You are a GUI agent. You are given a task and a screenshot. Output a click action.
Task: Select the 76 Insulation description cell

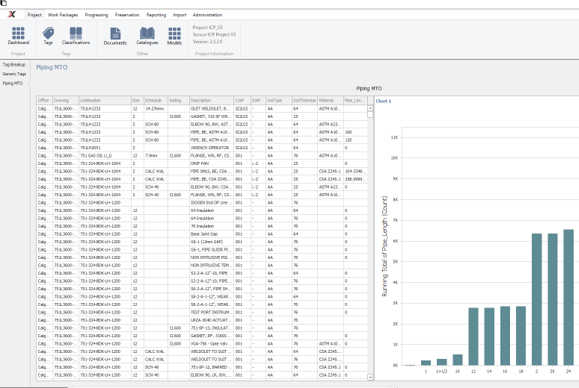[x=211, y=226]
